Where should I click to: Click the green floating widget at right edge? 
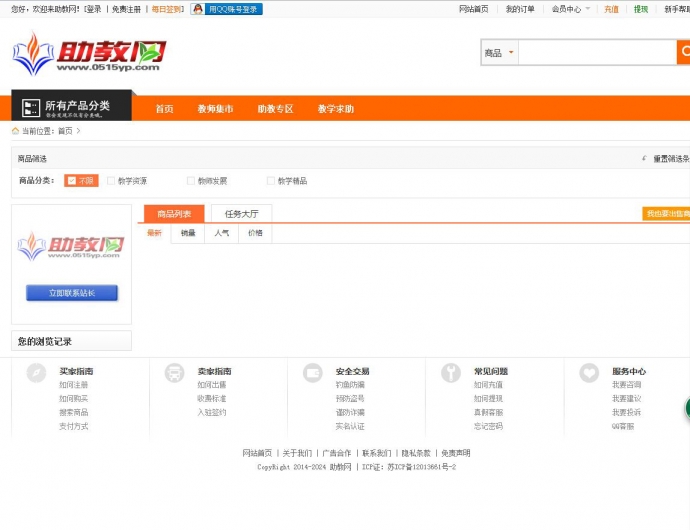point(687,408)
